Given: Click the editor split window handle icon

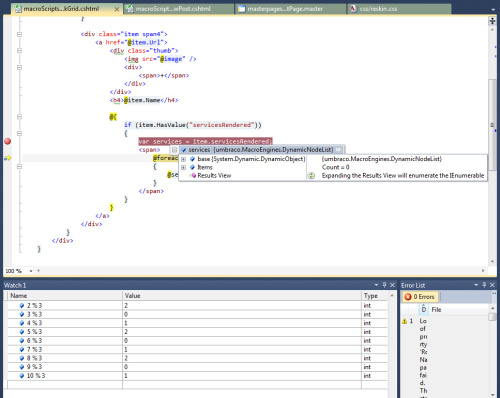Looking at the screenshot, I should click(492, 21).
